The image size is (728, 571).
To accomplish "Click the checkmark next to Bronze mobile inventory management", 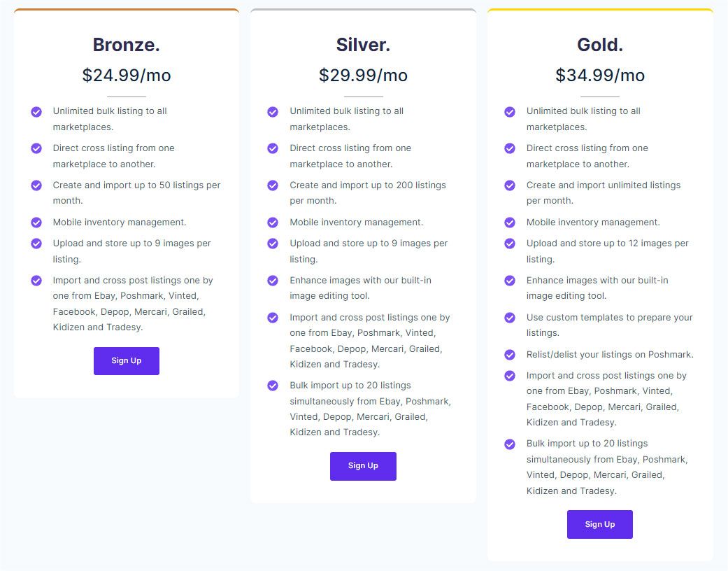I will [x=36, y=222].
